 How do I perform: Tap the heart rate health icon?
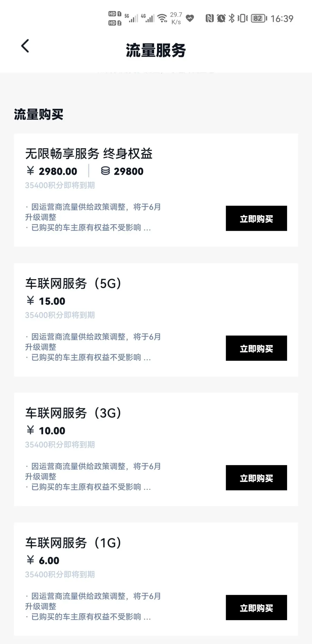pos(190,18)
